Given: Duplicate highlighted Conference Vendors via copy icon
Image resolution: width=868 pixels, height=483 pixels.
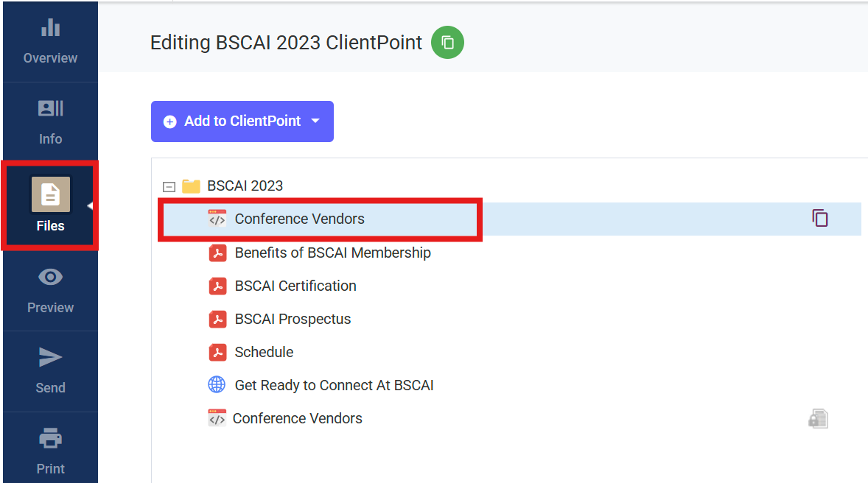Looking at the screenshot, I should (x=820, y=219).
